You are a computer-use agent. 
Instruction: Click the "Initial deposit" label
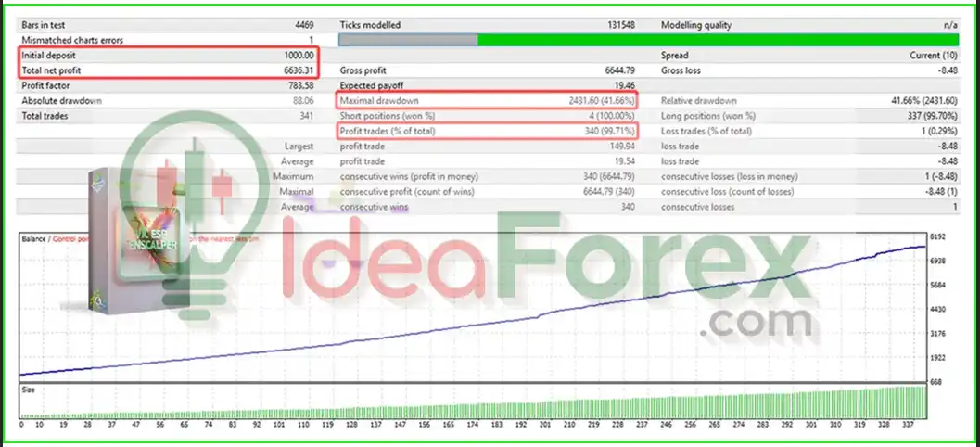[x=49, y=55]
